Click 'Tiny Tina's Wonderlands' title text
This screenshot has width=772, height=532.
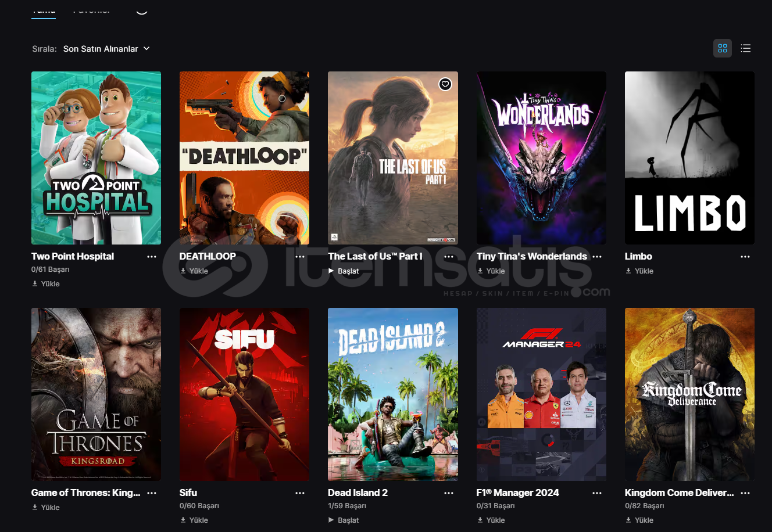(532, 256)
